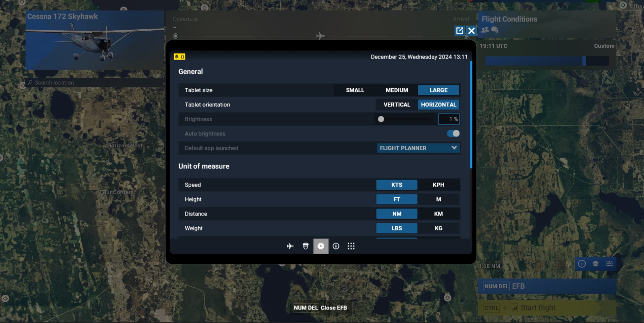
Task: Switch weight unit to KG
Action: click(x=438, y=228)
